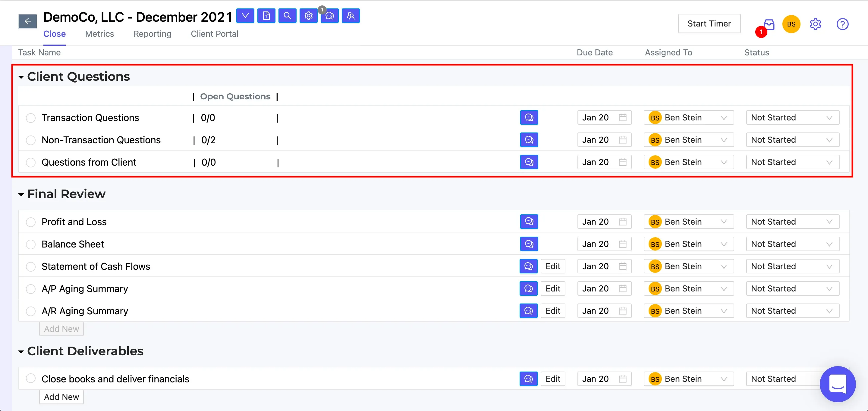The width and height of the screenshot is (868, 411).
Task: Open the live chat support bubble
Action: pos(838,384)
